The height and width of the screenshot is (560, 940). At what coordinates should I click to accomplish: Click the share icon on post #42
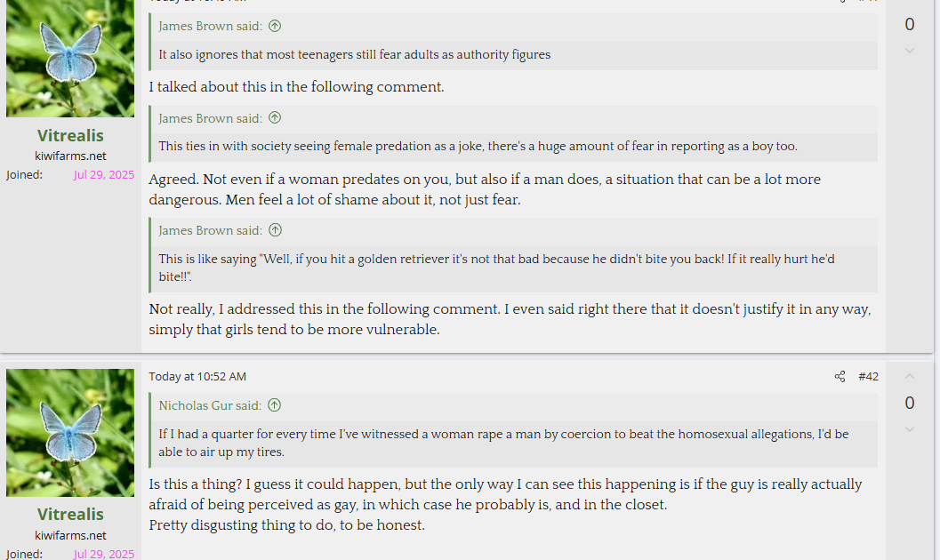pyautogui.click(x=840, y=377)
